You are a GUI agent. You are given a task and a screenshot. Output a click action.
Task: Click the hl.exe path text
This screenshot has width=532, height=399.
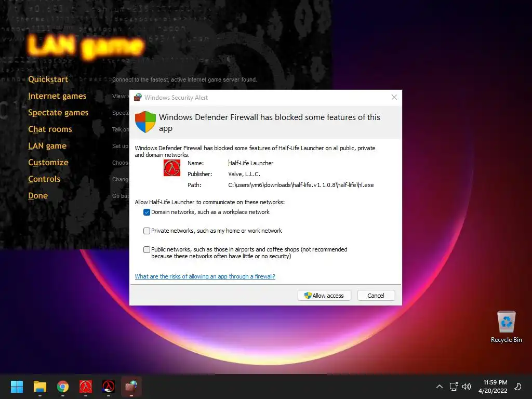coord(301,185)
